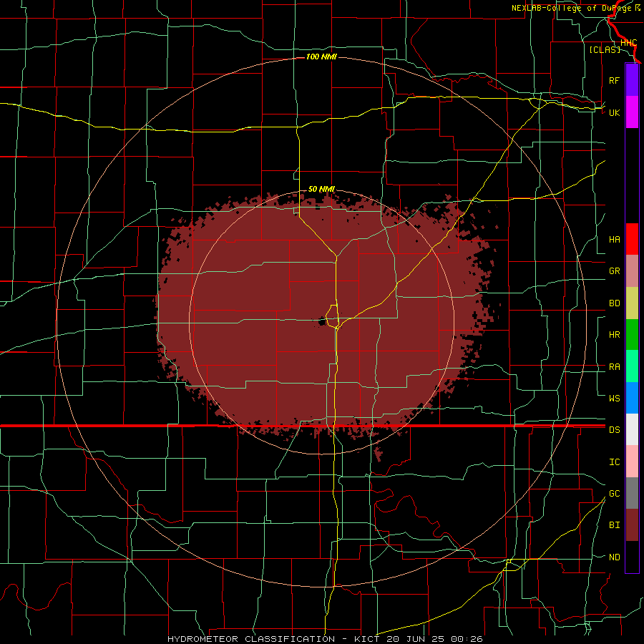
Task: Select the BD yellow legend swatch
Action: (632, 303)
